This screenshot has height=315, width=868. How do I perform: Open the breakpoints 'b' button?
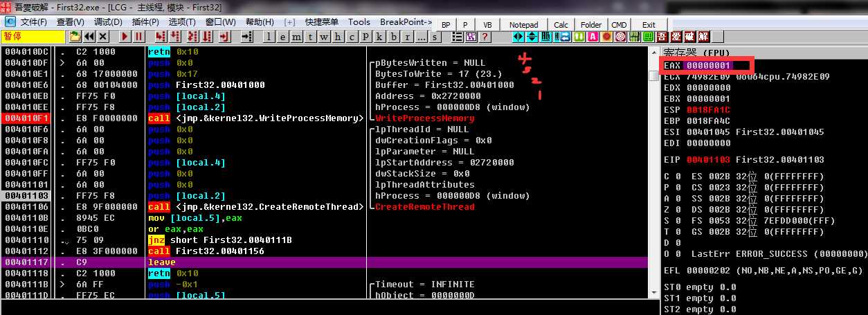[x=393, y=37]
